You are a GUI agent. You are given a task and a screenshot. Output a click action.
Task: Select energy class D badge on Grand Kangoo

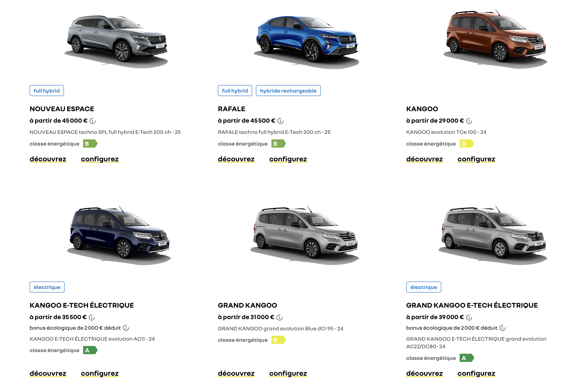point(278,340)
